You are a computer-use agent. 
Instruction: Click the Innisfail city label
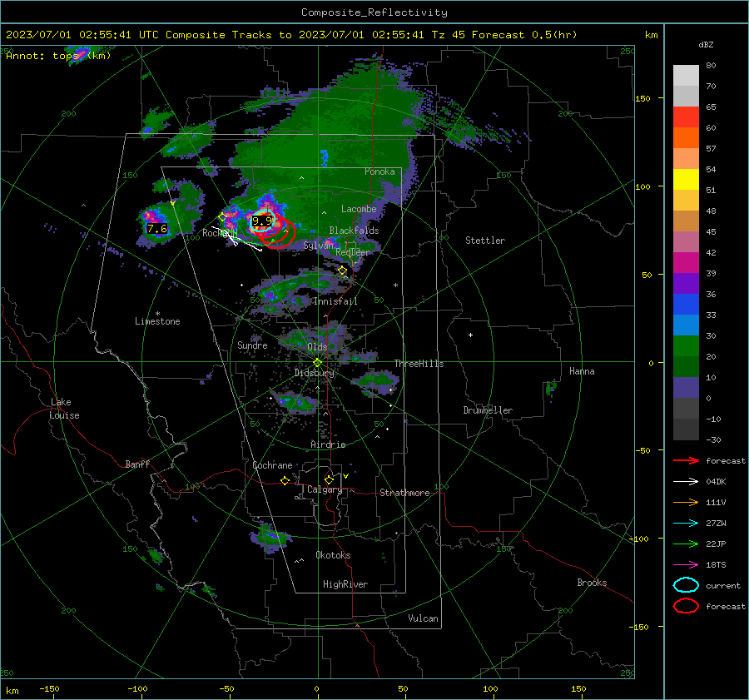tap(335, 301)
